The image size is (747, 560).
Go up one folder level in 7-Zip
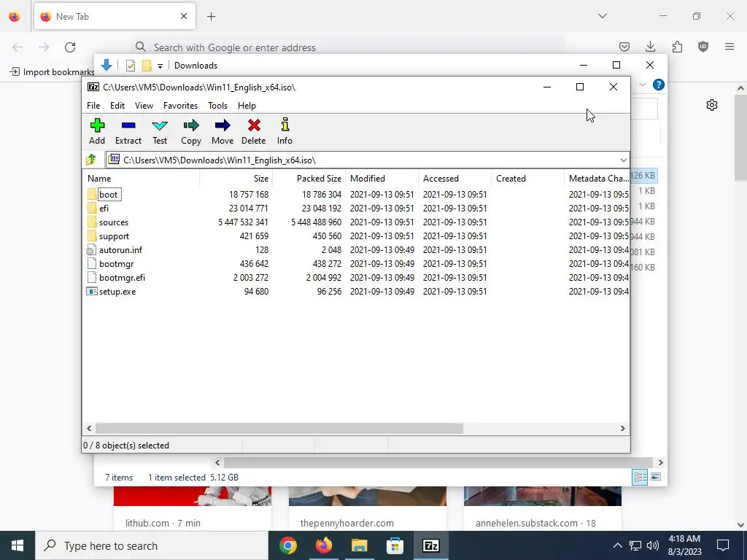91,160
